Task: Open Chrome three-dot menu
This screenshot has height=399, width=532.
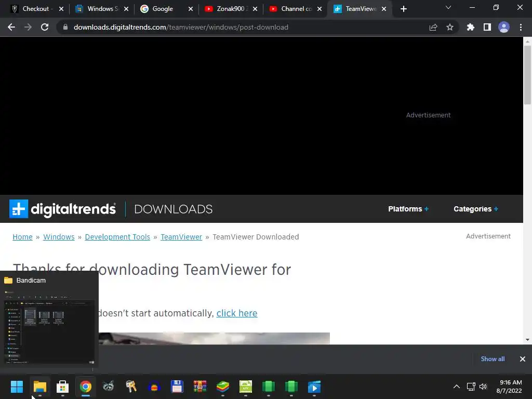Action: coord(521,27)
